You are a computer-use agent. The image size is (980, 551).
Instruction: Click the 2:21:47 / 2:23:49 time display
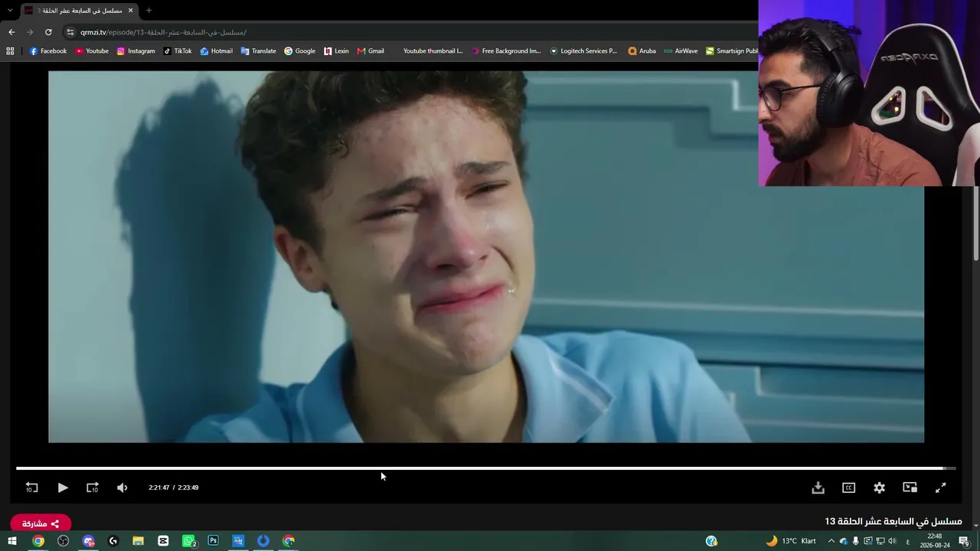(174, 487)
